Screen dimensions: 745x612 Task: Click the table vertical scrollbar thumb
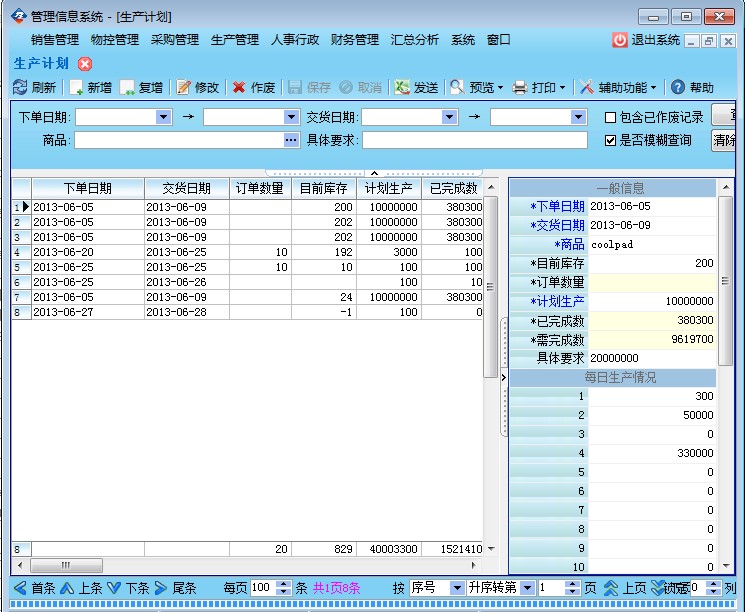click(x=490, y=287)
